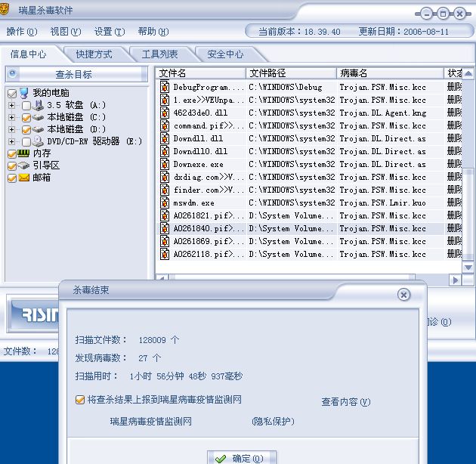The height and width of the screenshot is (464, 476).
Task: Click virus file icon for A0261869.pif
Action: point(165,241)
